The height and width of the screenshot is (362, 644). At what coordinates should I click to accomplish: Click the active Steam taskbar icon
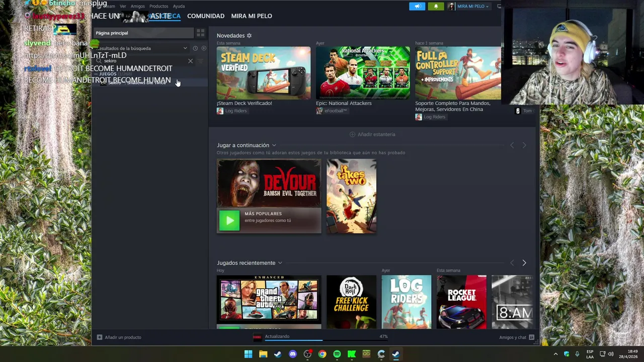[x=396, y=354]
